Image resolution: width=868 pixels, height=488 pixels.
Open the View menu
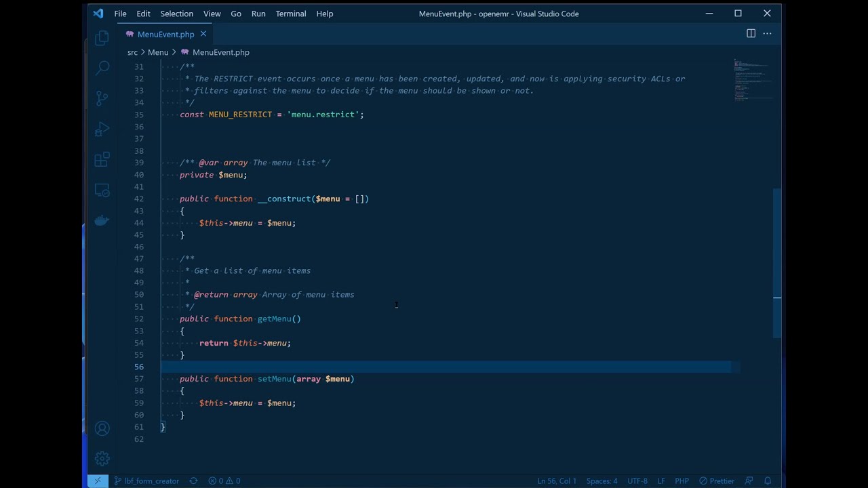tap(212, 14)
